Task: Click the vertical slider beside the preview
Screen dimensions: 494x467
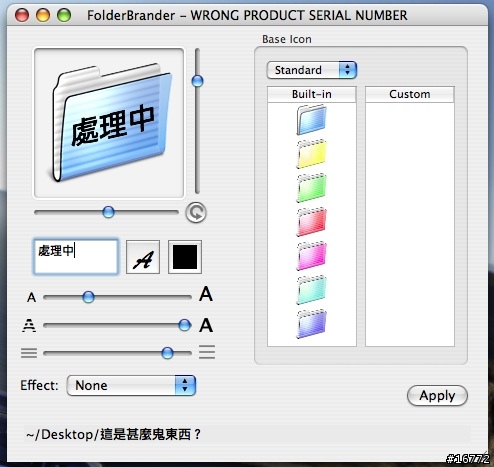Action: [x=197, y=121]
